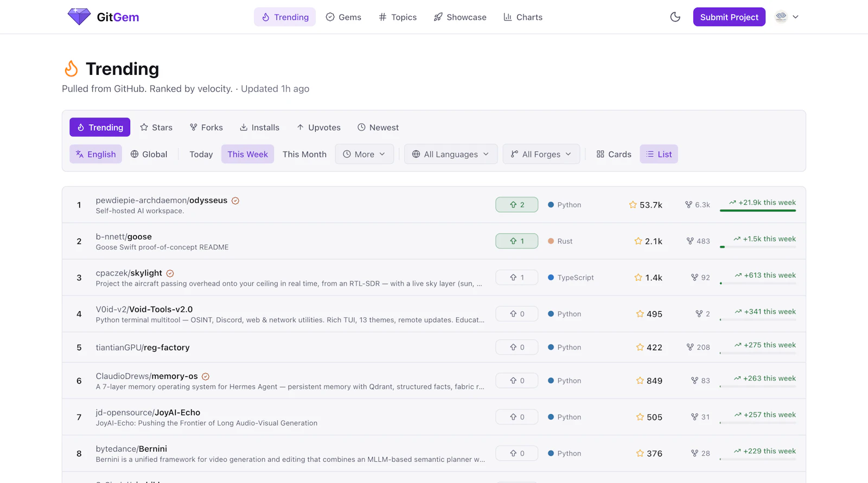Open cpaczek/skylight repository link
This screenshot has height=483, width=868.
[129, 273]
